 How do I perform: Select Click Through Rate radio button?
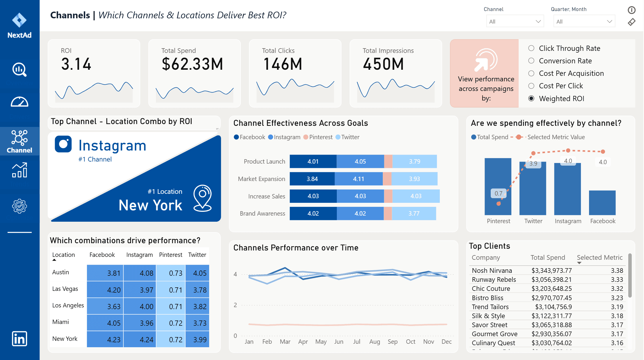point(531,48)
